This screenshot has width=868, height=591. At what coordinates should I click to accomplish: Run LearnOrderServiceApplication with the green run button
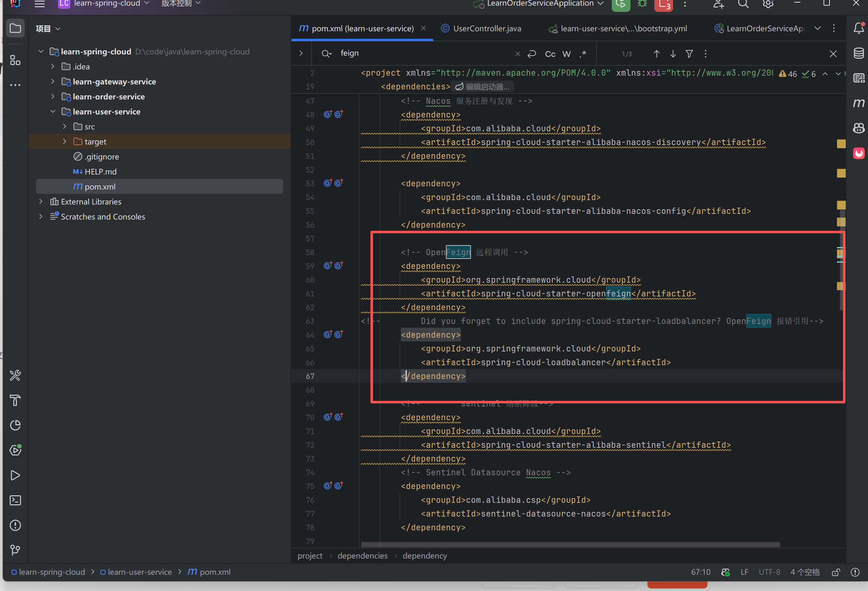621,4
